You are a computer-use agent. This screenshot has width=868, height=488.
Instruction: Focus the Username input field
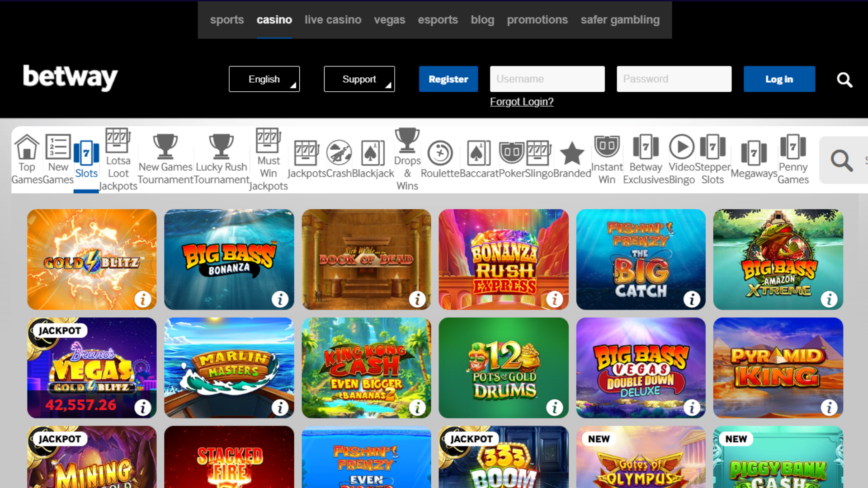(547, 79)
